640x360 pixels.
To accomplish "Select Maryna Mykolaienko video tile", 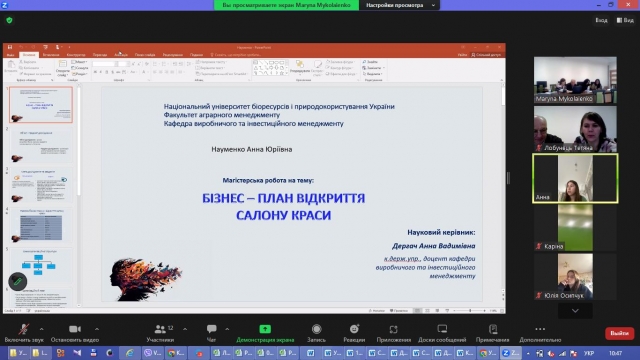I will click(575, 80).
